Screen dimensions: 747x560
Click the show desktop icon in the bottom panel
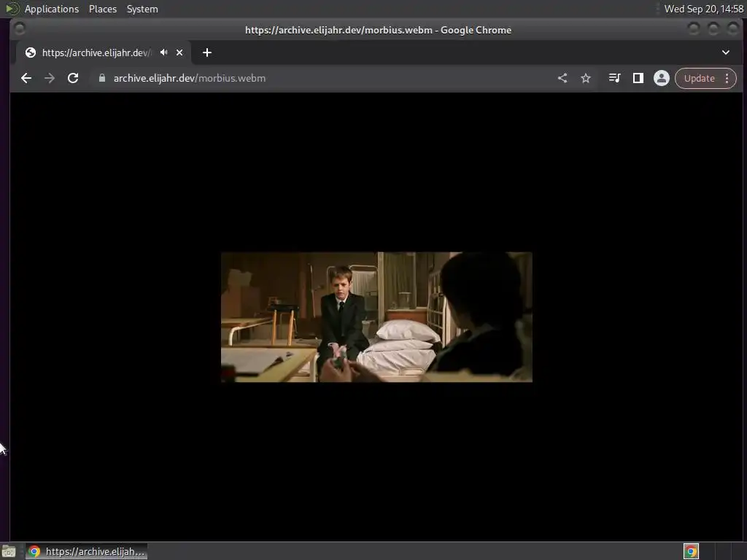9,551
